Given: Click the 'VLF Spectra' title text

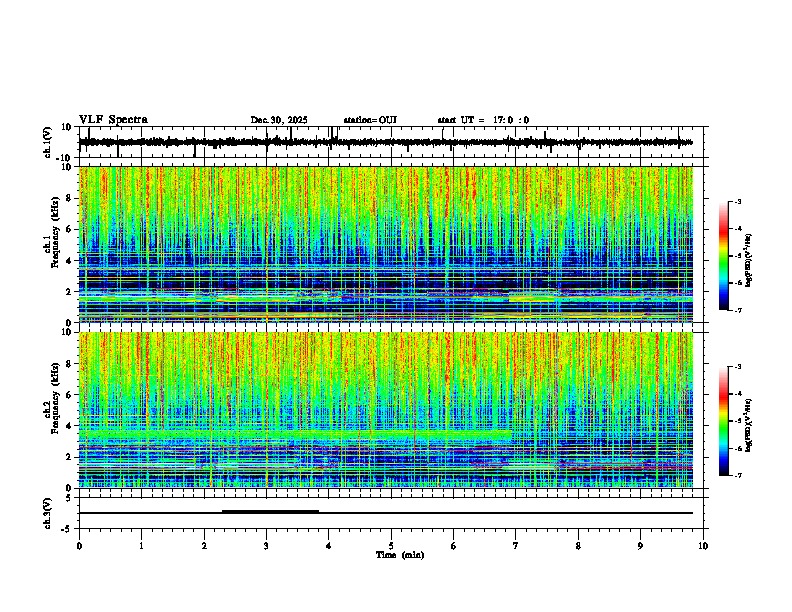Looking at the screenshot, I should click(x=113, y=120).
